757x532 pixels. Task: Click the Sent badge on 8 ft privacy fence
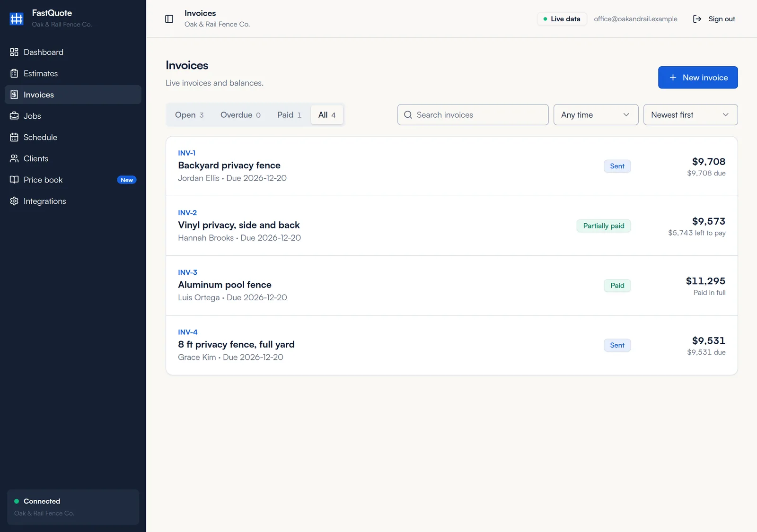point(617,345)
